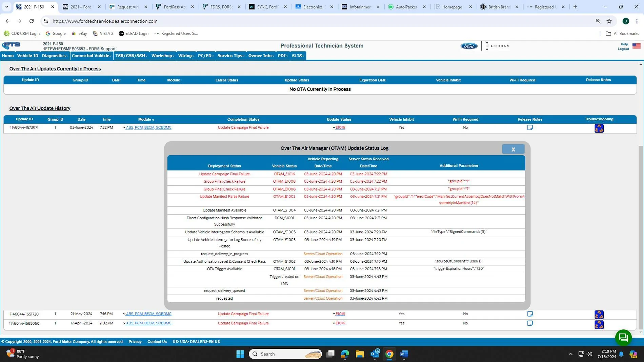Click the US flag language icon

[x=636, y=46]
